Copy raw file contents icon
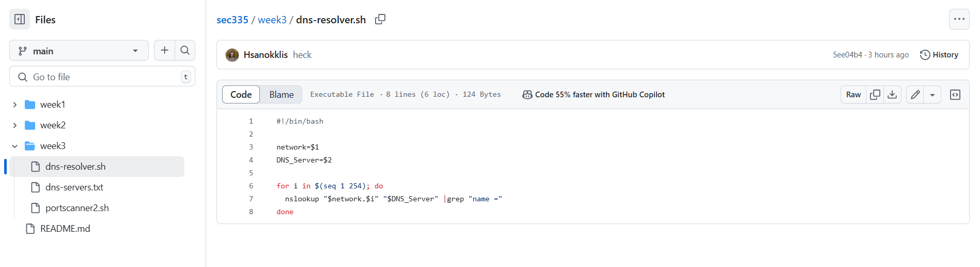Image resolution: width=980 pixels, height=267 pixels. [x=875, y=95]
